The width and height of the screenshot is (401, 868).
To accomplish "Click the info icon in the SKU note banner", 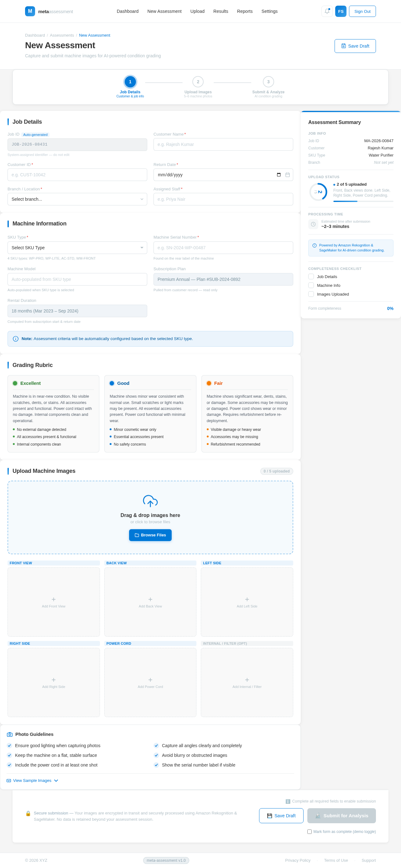I will (16, 338).
